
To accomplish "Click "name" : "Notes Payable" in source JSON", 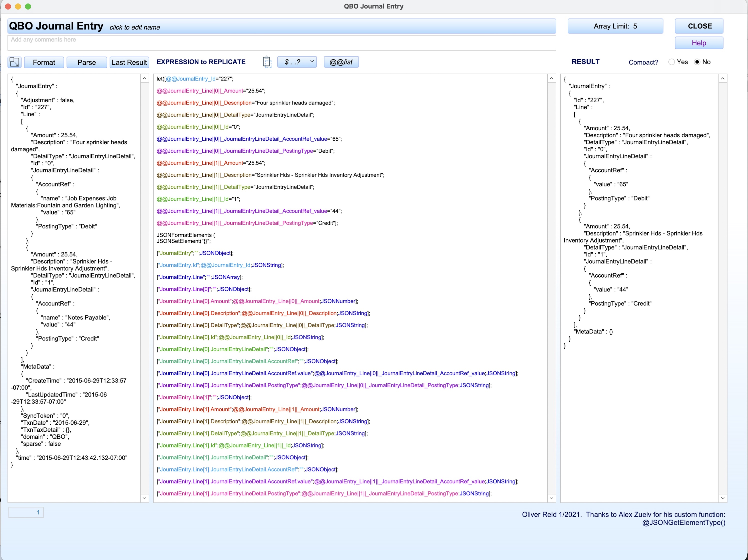I will (75, 317).
